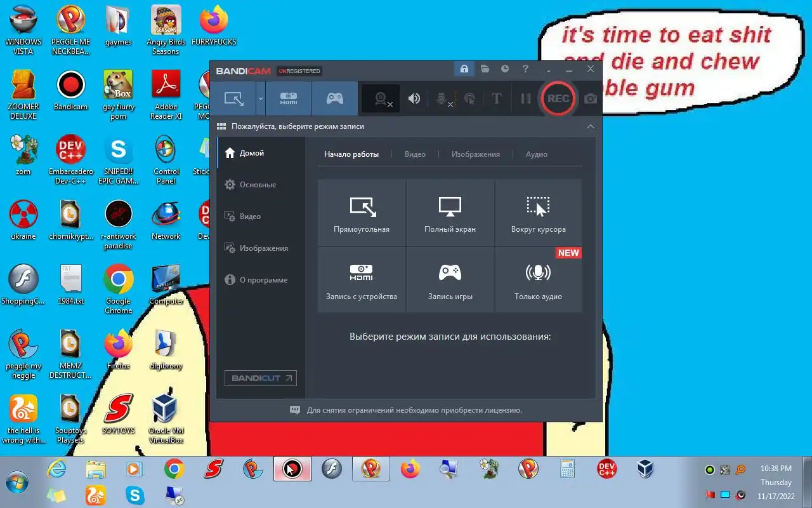Switch to the Видео top tab
The height and width of the screenshot is (508, 812).
[x=415, y=154]
